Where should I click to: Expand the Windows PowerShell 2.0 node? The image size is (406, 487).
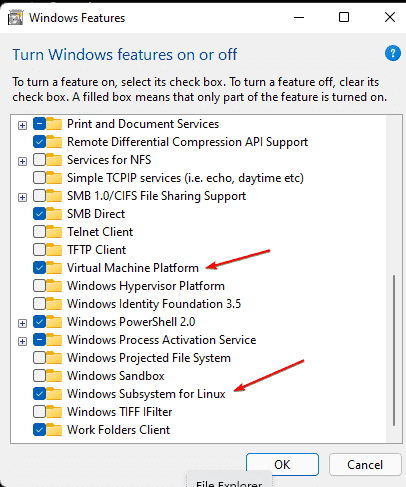pos(22,323)
